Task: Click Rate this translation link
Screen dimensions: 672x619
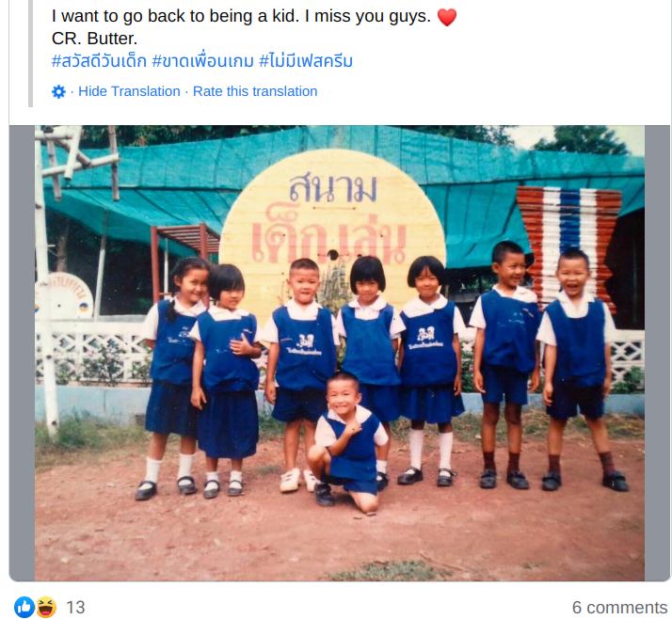Action: click(x=255, y=91)
